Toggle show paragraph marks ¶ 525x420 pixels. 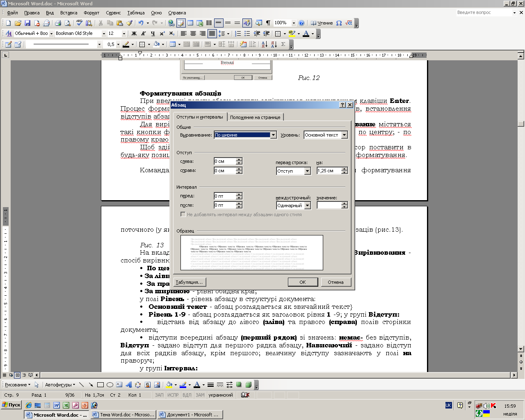click(x=268, y=23)
